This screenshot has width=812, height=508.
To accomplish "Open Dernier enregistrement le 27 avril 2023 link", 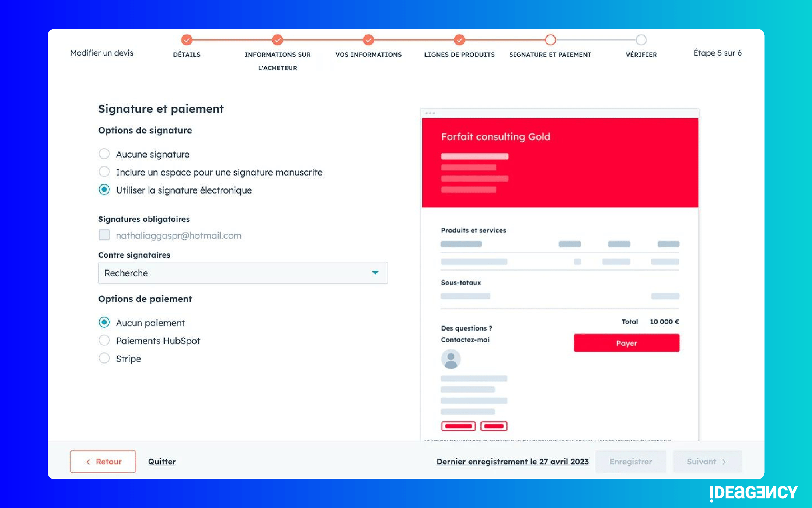I will (512, 462).
